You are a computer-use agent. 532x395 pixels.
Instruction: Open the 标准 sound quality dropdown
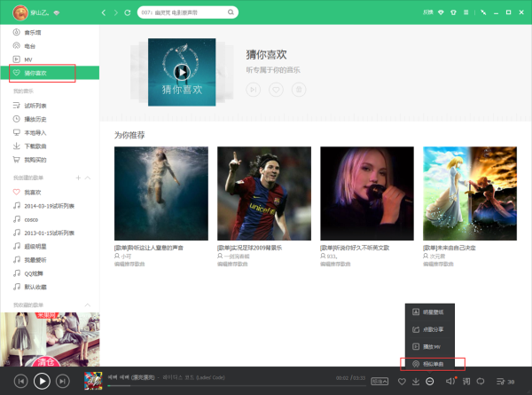[379, 382]
